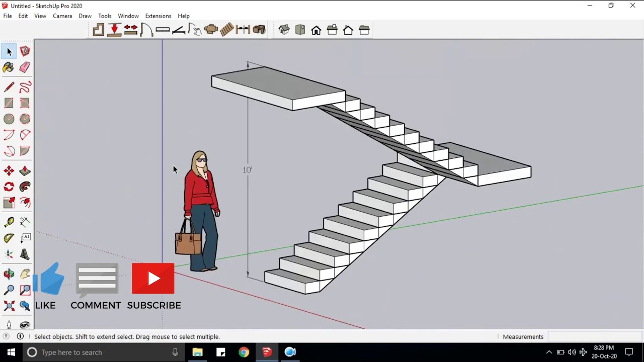The height and width of the screenshot is (362, 644).
Task: Click the wall-outline tool in top toolbar
Action: coord(99,30)
